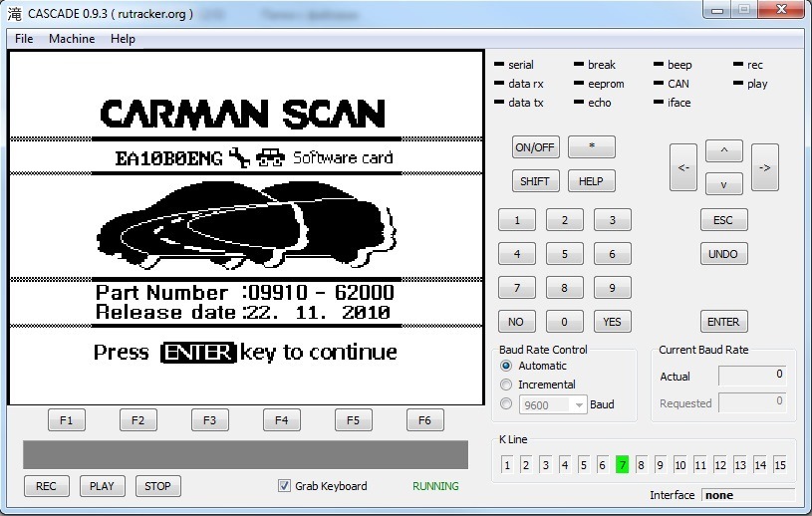Screen dimensions: 812x516
Task: Click the NO key button
Action: 517,322
